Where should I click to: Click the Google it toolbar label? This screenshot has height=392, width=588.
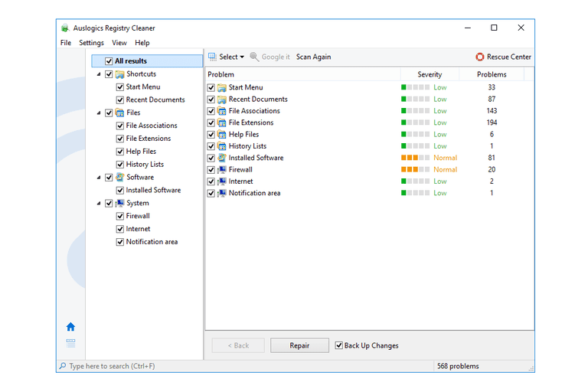coord(276,57)
